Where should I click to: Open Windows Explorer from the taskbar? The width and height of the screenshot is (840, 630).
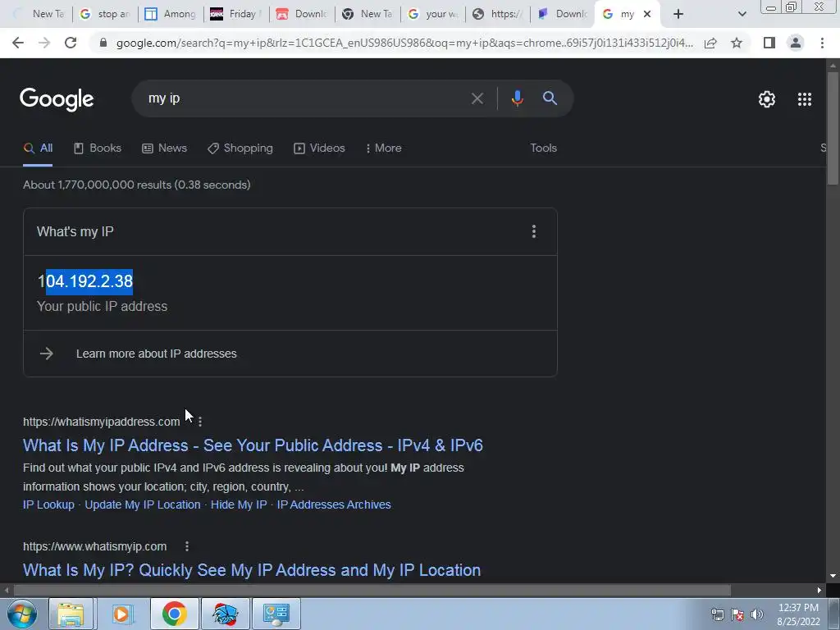tap(71, 614)
